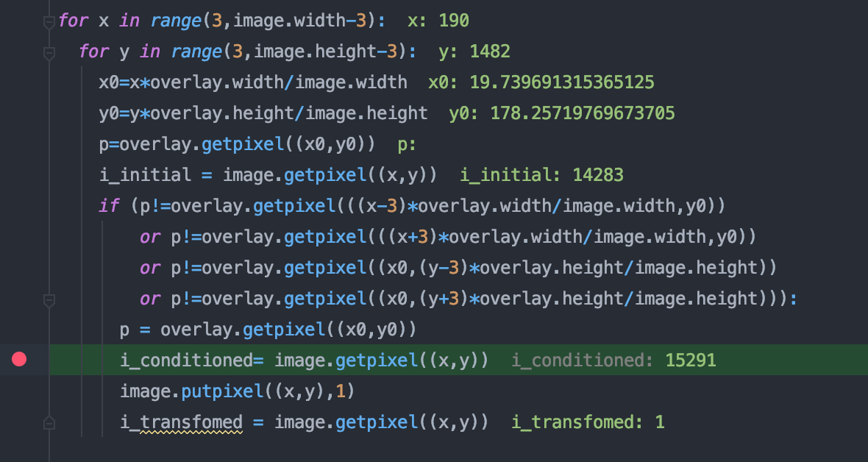868x462 pixels.
Task: Collapse the 'for y' loop fold marker
Action: 49,52
